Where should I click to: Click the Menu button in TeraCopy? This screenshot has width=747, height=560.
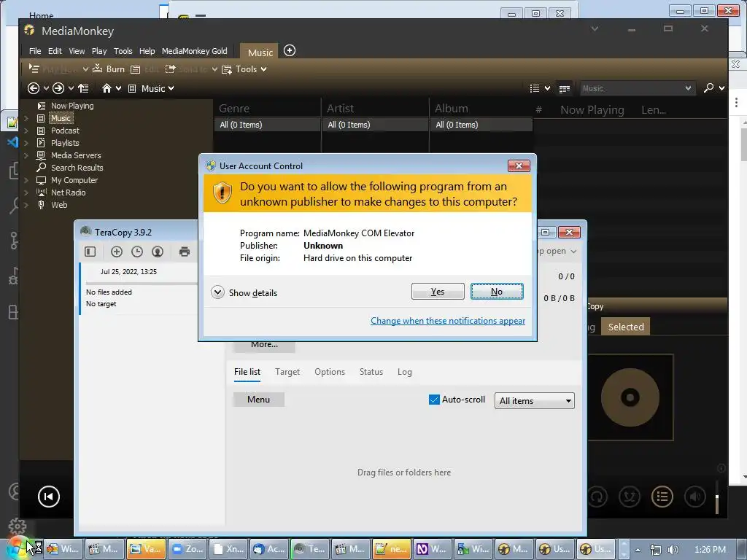(259, 400)
